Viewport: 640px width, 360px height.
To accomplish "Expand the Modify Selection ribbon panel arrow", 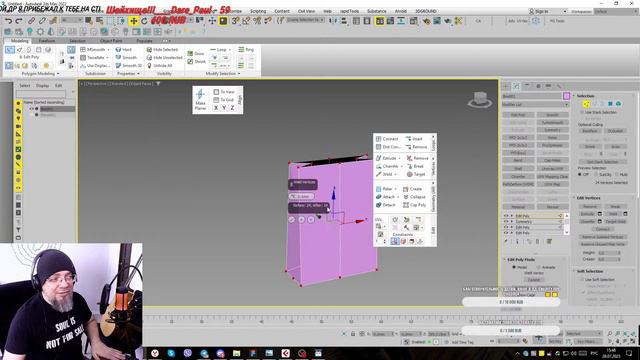I will click(239, 74).
